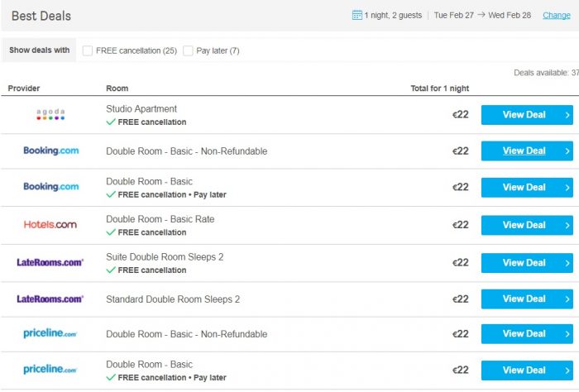This screenshot has width=579, height=392.
Task: Click the chevron arrow on Hotels.com View Deal
Action: coord(567,225)
